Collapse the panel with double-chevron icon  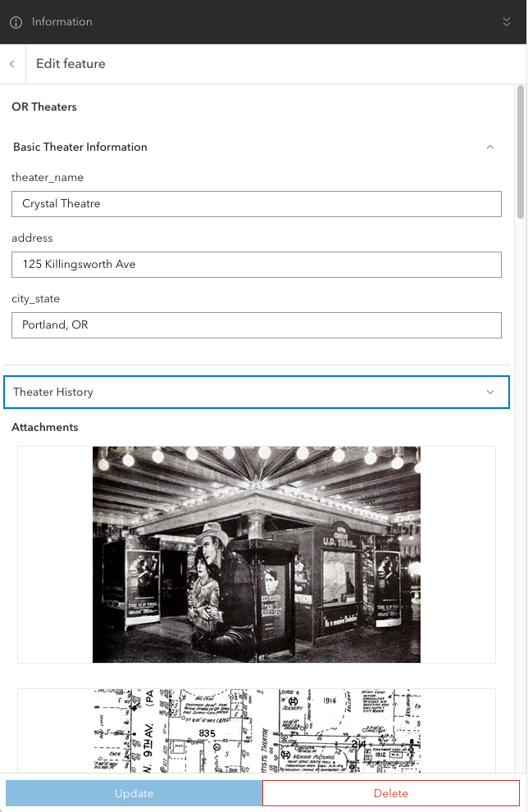click(x=506, y=22)
